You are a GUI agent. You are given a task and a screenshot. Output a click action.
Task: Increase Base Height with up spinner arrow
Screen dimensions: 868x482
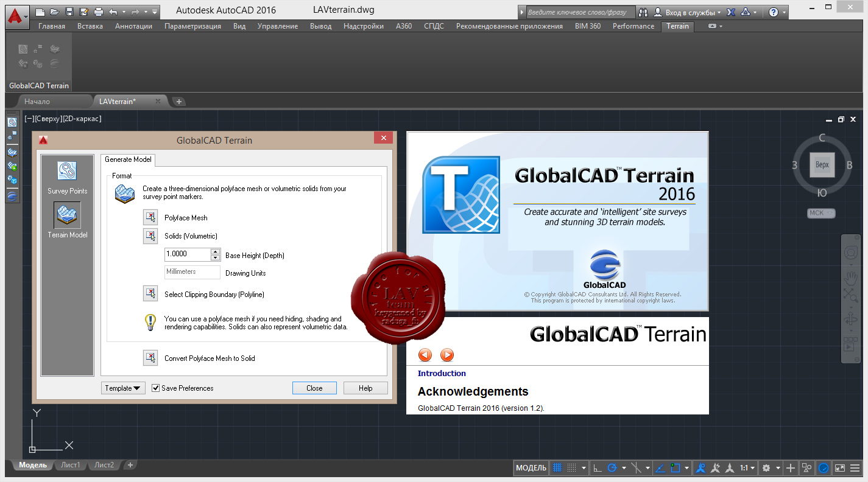215,251
